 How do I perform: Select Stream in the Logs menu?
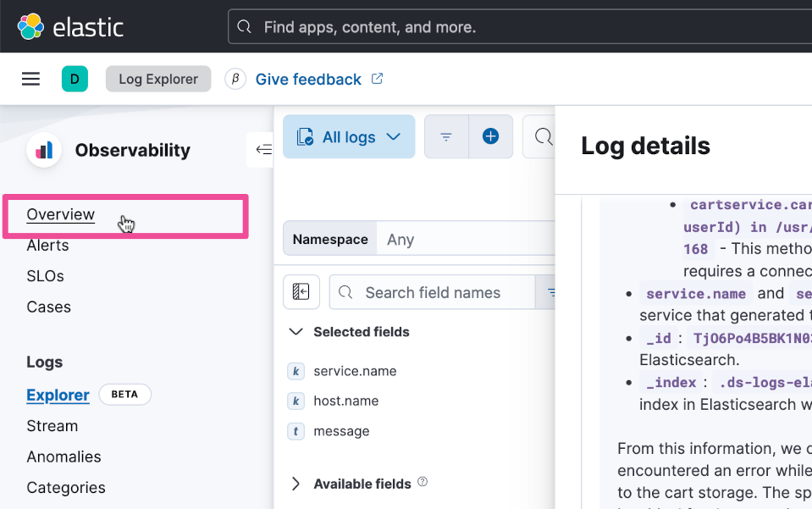pyautogui.click(x=52, y=425)
